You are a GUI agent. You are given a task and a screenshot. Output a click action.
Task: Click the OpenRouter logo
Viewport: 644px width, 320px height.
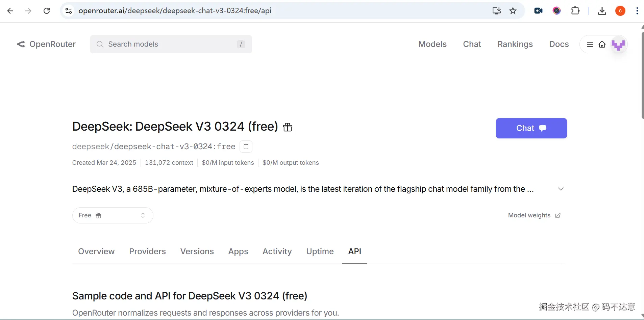point(47,44)
